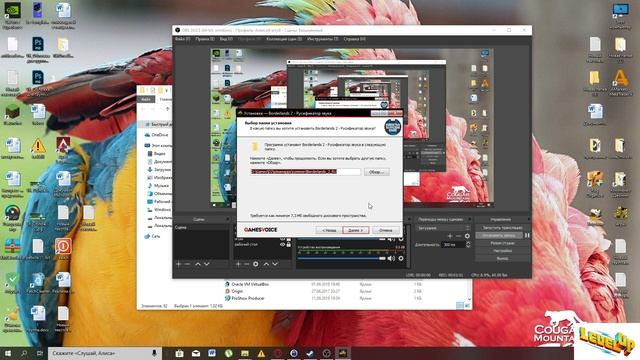This screenshot has width=640, height=360.
Task: Click Start Streaming button in OBS controls
Action: tap(502, 228)
